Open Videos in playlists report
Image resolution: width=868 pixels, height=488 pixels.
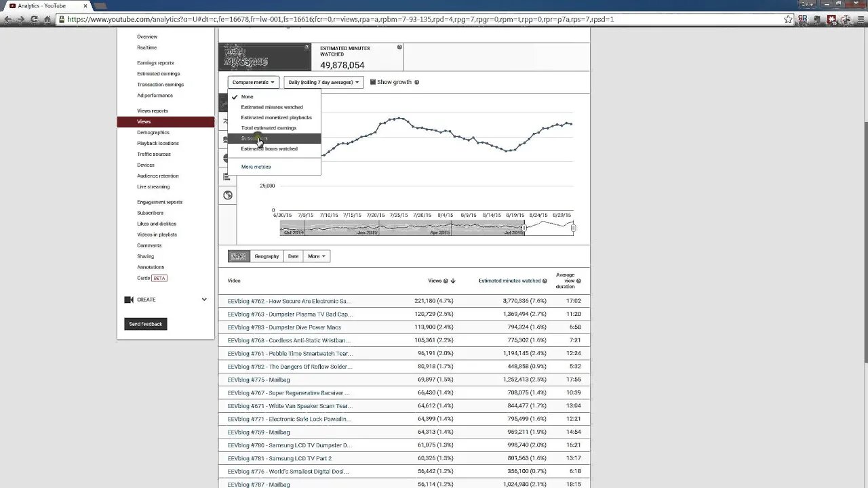pos(157,235)
